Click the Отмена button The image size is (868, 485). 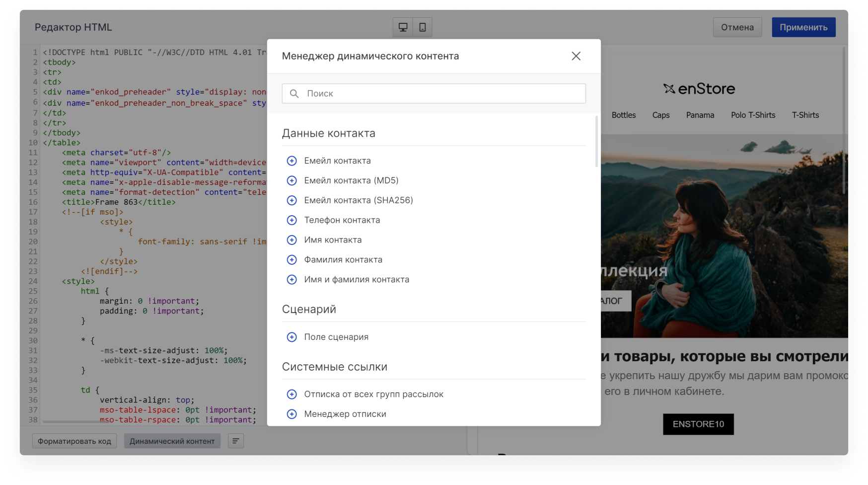(737, 27)
